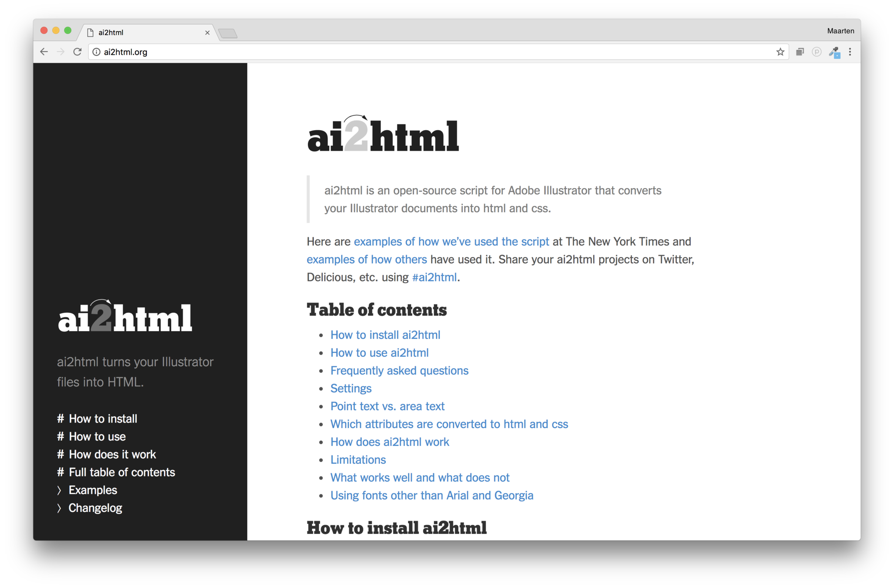Open the Chrome three-dot menu
Screen dimensions: 894x588
pyautogui.click(x=850, y=52)
